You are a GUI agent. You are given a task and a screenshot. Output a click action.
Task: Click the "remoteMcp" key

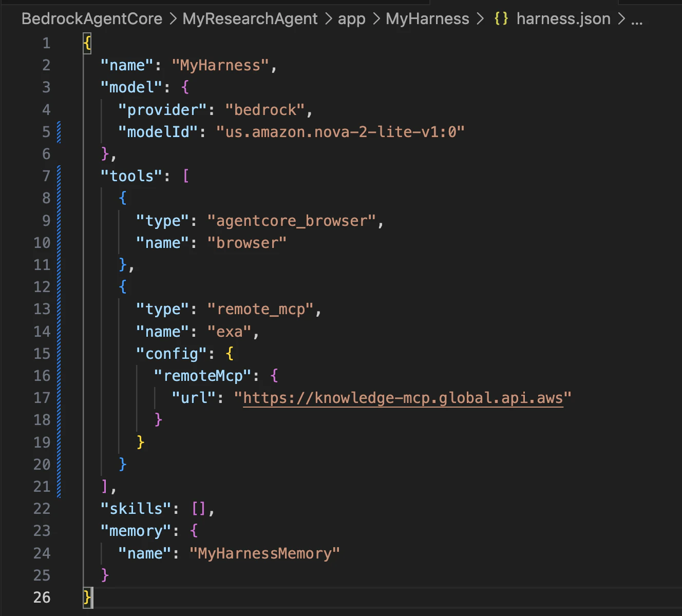coord(203,376)
